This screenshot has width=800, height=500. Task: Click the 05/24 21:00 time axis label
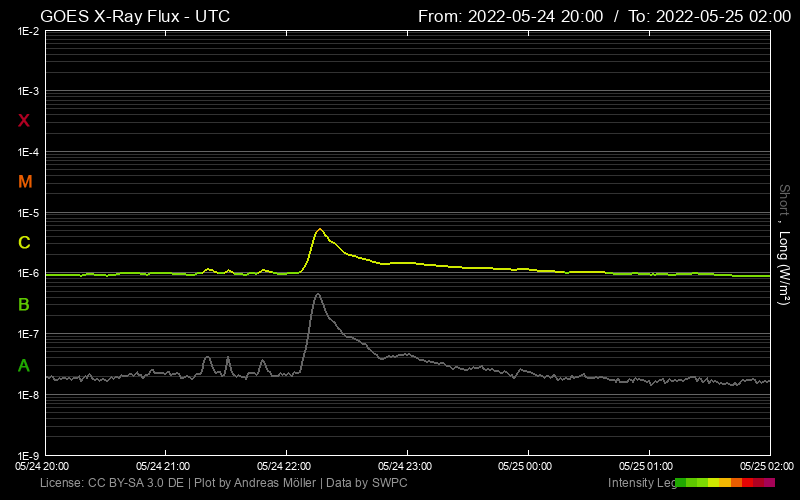point(163,466)
